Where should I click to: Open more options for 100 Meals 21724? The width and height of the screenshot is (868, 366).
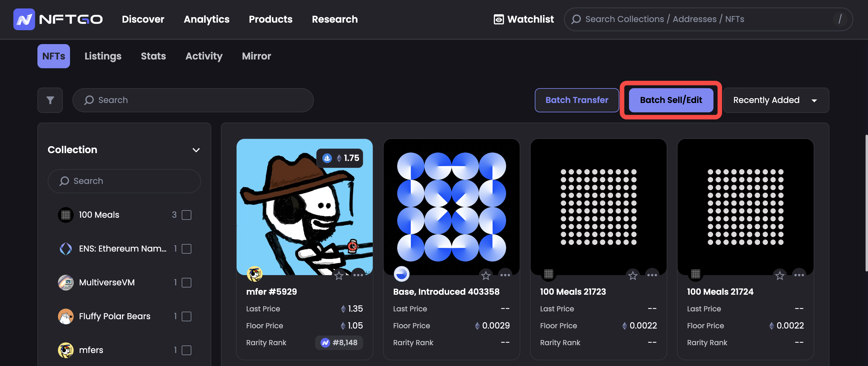(799, 275)
